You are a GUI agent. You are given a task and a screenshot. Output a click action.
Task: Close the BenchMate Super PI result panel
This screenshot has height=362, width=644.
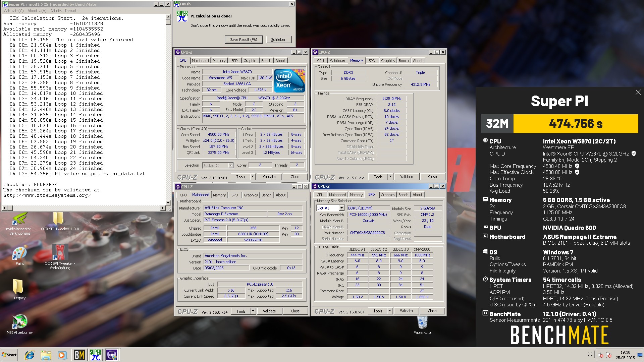click(x=638, y=92)
